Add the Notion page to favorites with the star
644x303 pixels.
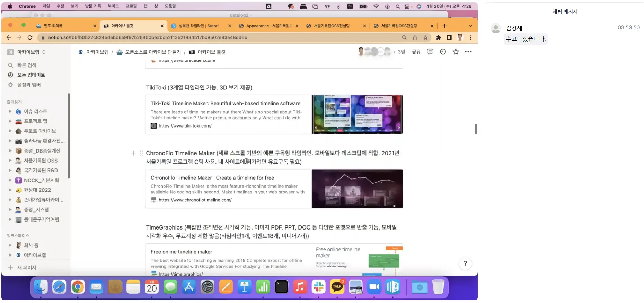click(x=456, y=52)
